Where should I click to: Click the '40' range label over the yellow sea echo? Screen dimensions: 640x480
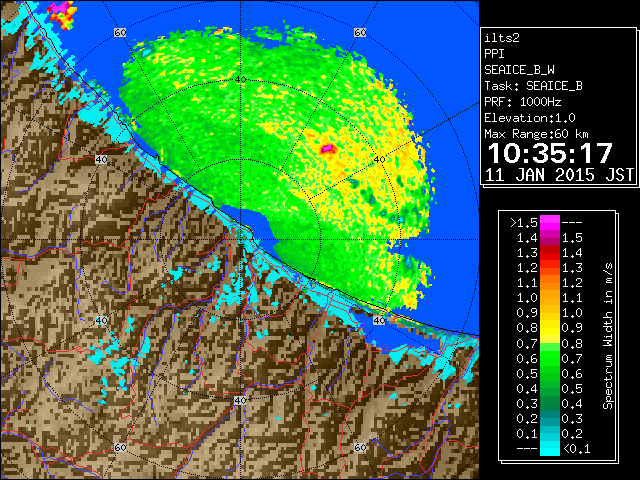[x=380, y=159]
